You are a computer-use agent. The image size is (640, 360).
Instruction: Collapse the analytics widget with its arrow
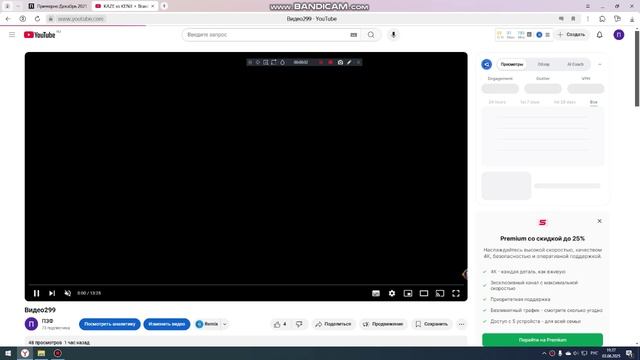(600, 64)
